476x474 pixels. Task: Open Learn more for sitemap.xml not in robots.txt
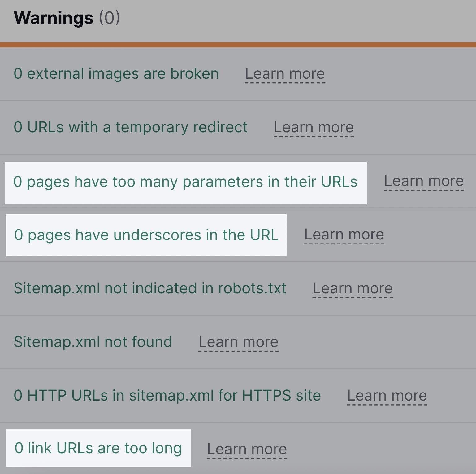[x=353, y=288]
